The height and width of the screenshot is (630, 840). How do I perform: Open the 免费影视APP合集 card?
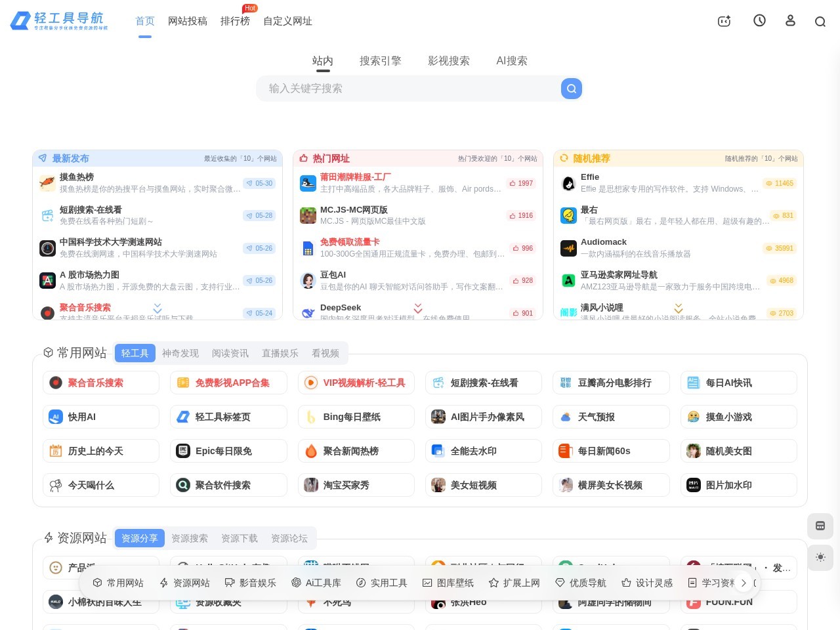point(228,383)
